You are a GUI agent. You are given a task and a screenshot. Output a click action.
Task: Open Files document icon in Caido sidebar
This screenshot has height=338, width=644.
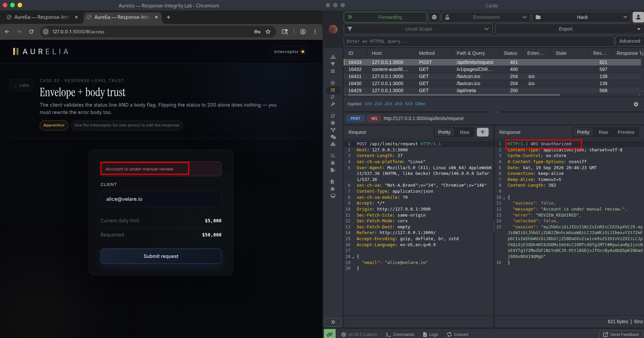(x=333, y=182)
